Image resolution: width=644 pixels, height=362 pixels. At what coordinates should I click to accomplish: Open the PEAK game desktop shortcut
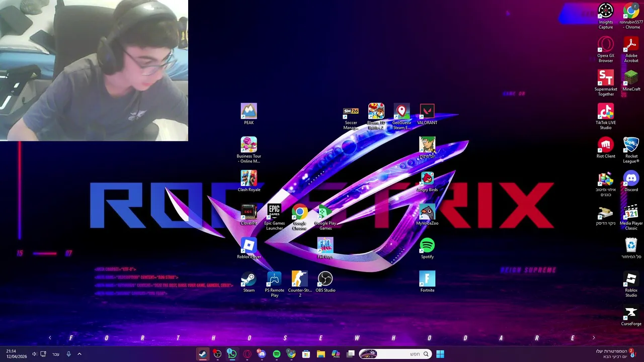coord(249,114)
